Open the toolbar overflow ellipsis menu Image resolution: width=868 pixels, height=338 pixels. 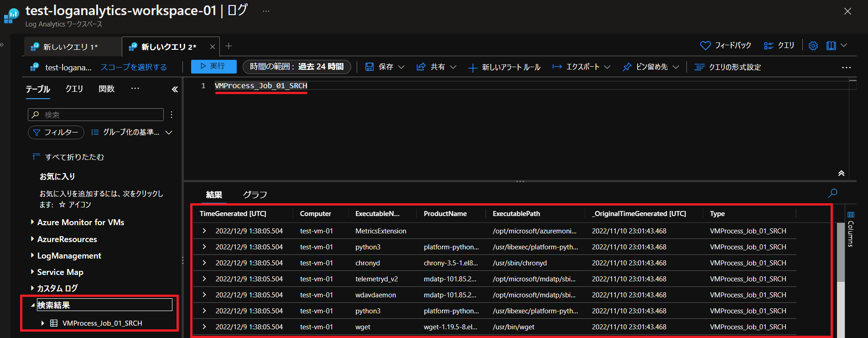[847, 67]
